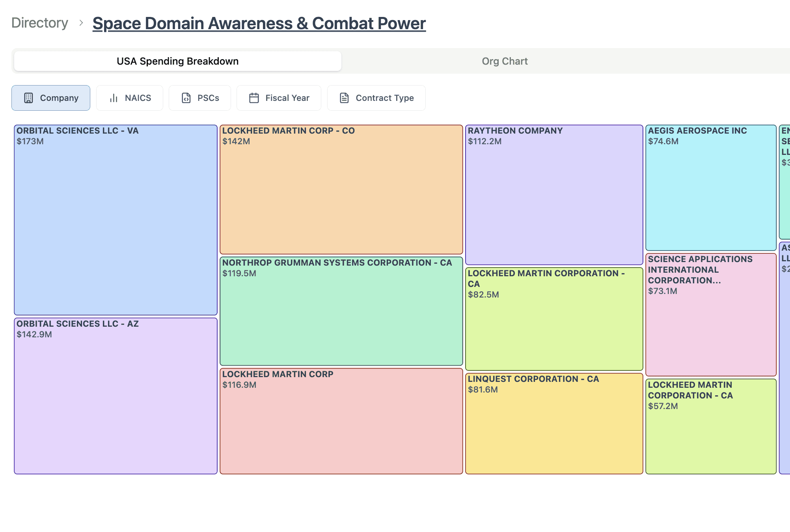
Task: Select the Orbital Sciences LLC - AZ tile
Action: coord(116,396)
